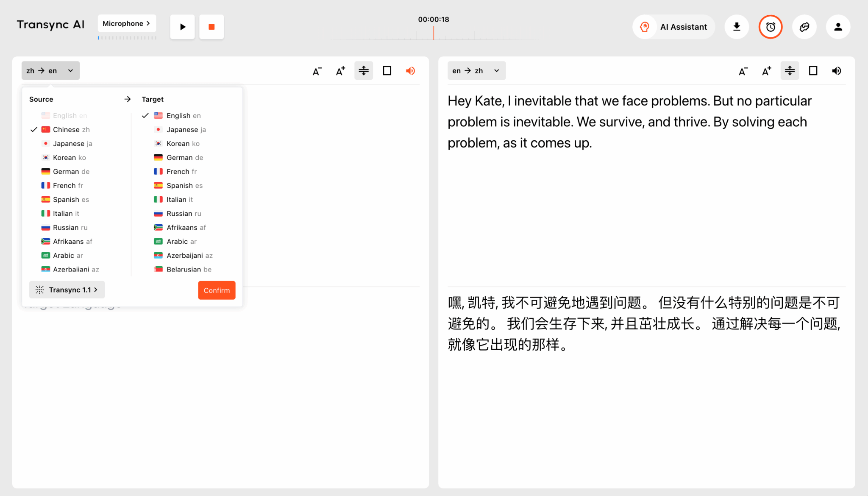Open the alarm clock timer icon
The height and width of the screenshot is (496, 868).
click(770, 27)
